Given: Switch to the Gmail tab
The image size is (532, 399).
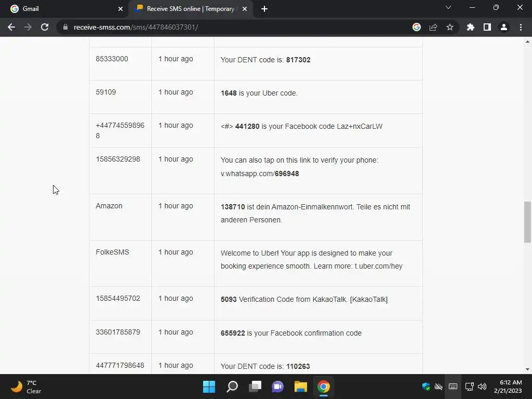Looking at the screenshot, I should click(64, 9).
